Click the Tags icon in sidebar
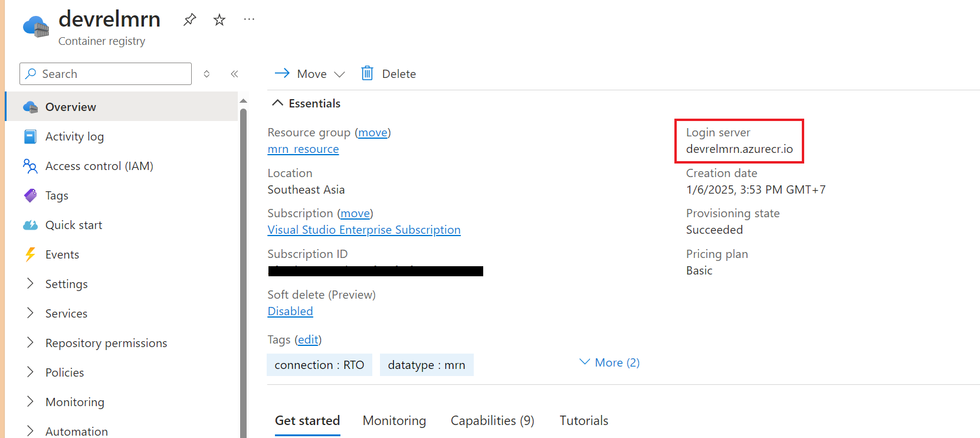The image size is (980, 438). pyautogui.click(x=30, y=195)
